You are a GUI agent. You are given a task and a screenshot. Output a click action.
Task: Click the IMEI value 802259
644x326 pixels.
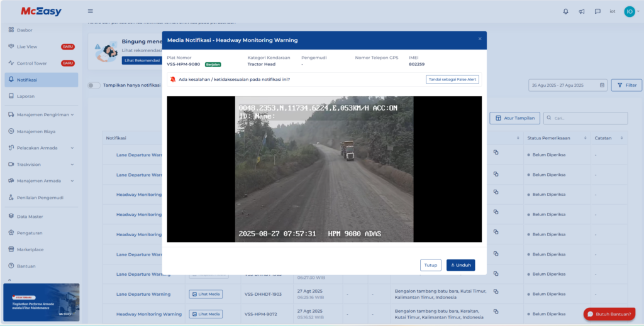(x=416, y=64)
